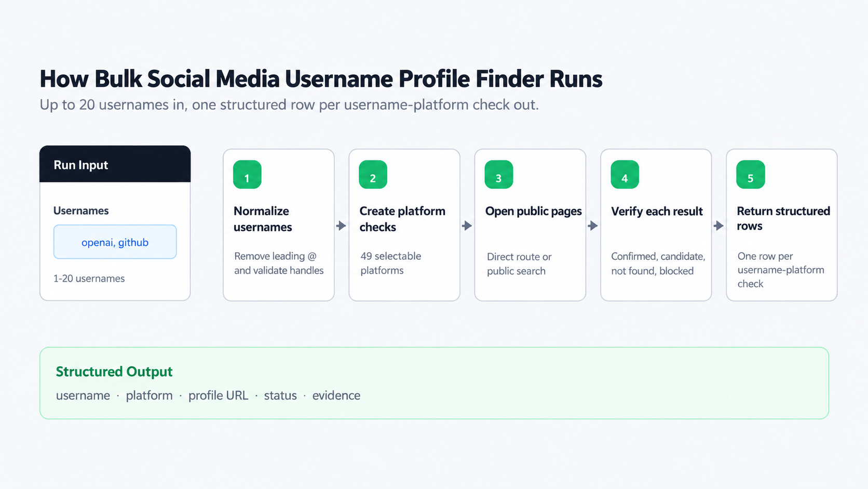
Task: Select the Return structured rows heading
Action: [x=783, y=218]
